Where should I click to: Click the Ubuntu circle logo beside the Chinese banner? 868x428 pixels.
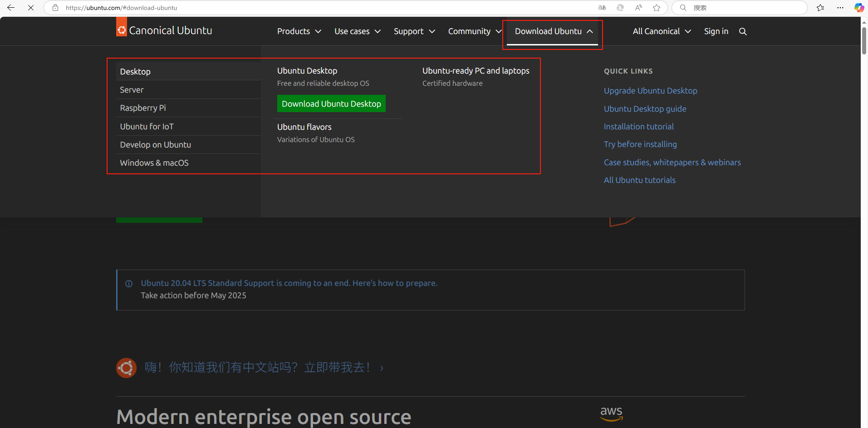point(126,368)
